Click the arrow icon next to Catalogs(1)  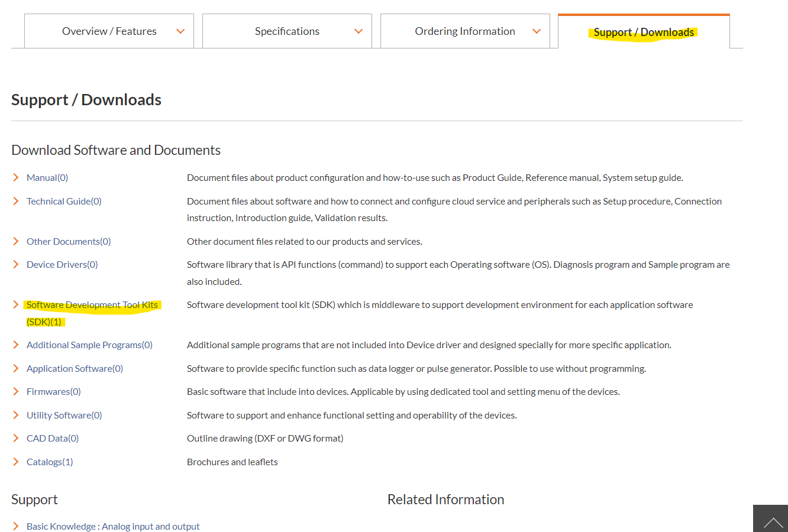tap(16, 462)
